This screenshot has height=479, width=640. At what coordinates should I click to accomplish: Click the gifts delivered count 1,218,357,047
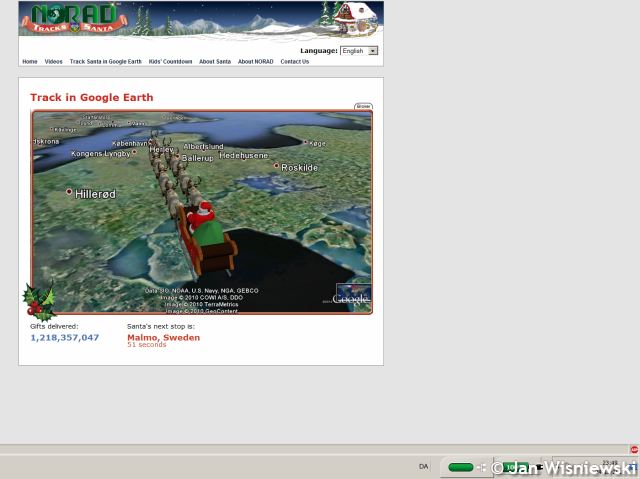64,337
